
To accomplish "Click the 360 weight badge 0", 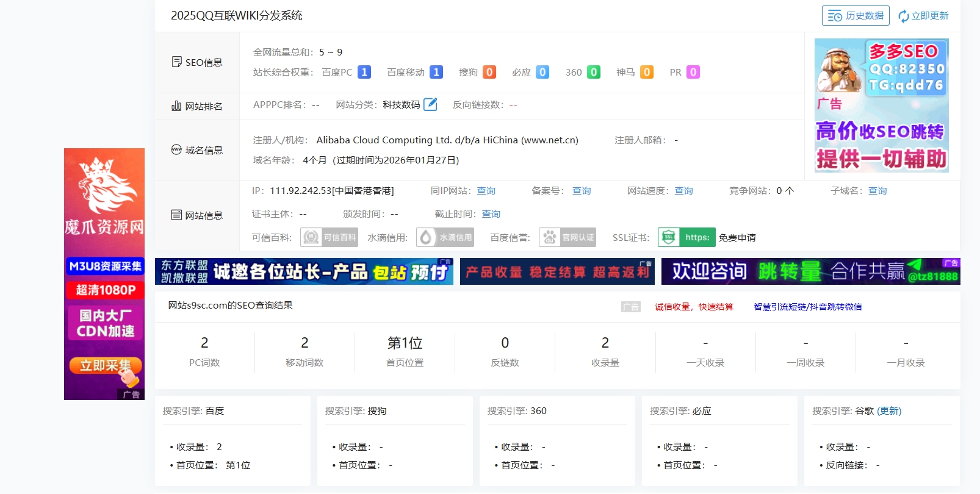I will pos(594,72).
